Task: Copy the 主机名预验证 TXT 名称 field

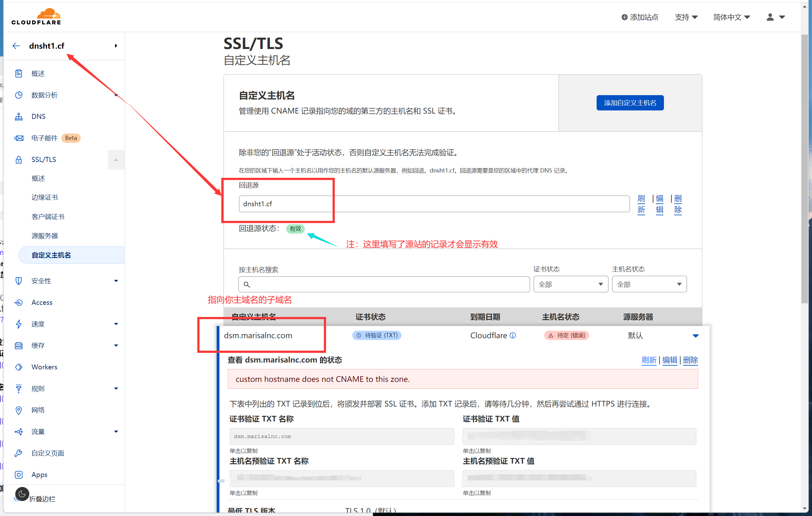Action: pos(342,479)
